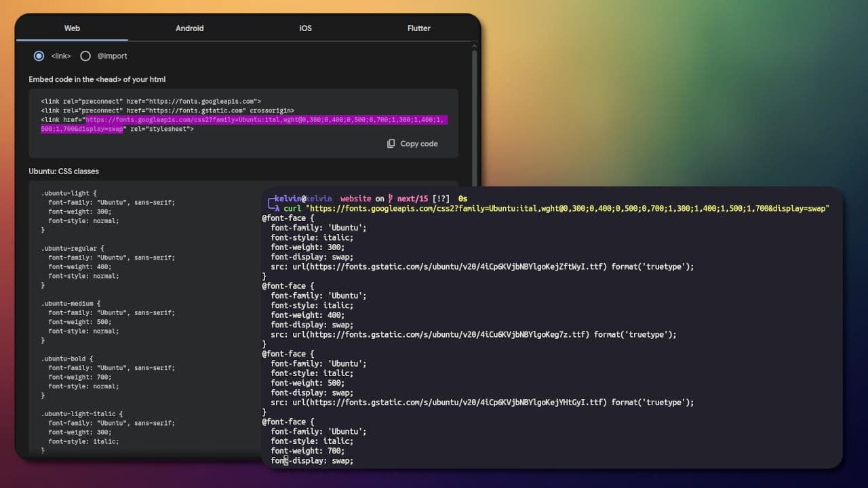Click the first @font-face rule in terminal

[285, 218]
